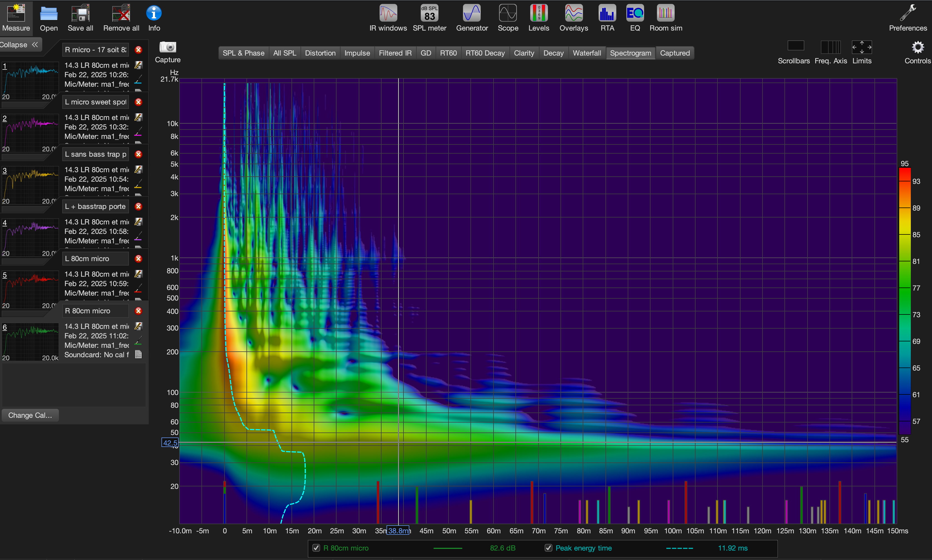Change trace colour for measurement 5
Screen dimensions: 932x560
point(138,289)
